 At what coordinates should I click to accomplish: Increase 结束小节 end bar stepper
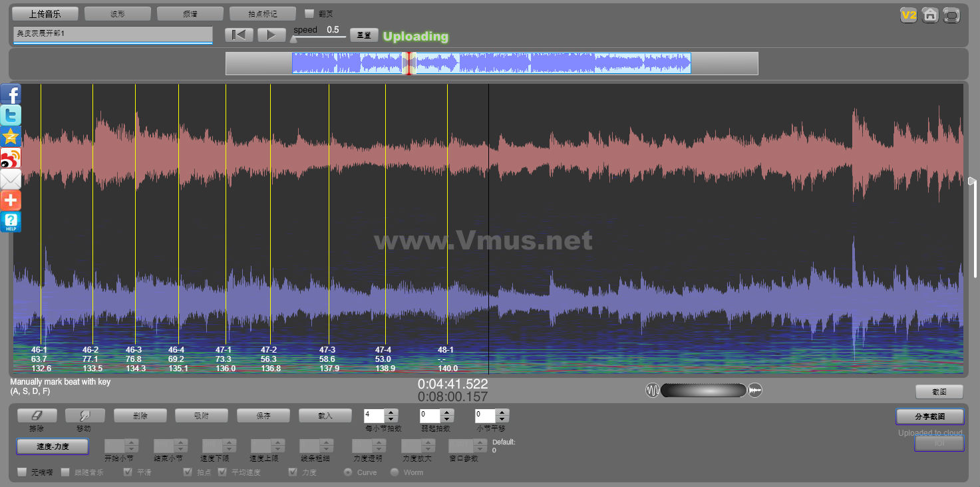point(180,442)
